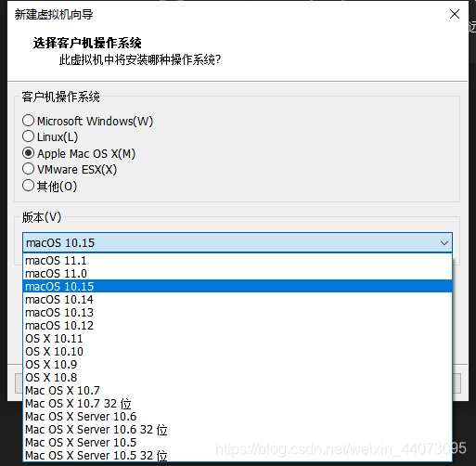
Task: Collapse the version combo box showing macOS 10.15
Action: [x=238, y=242]
